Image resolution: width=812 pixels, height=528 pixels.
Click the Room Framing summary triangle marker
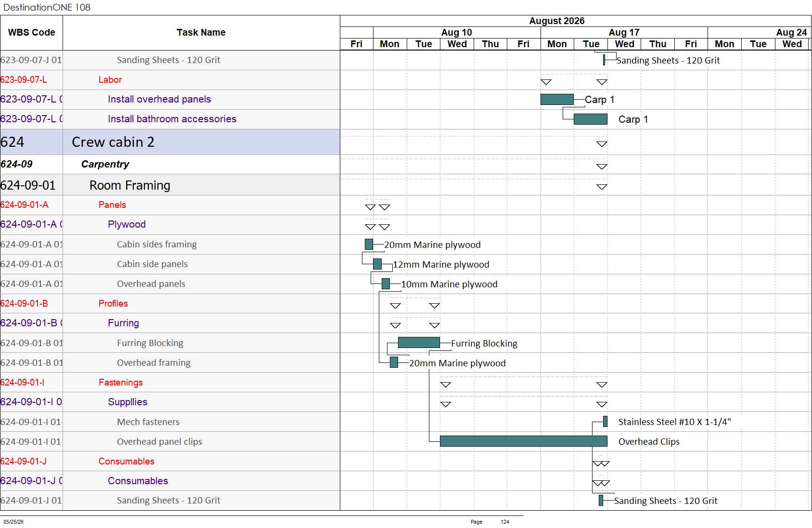click(602, 187)
